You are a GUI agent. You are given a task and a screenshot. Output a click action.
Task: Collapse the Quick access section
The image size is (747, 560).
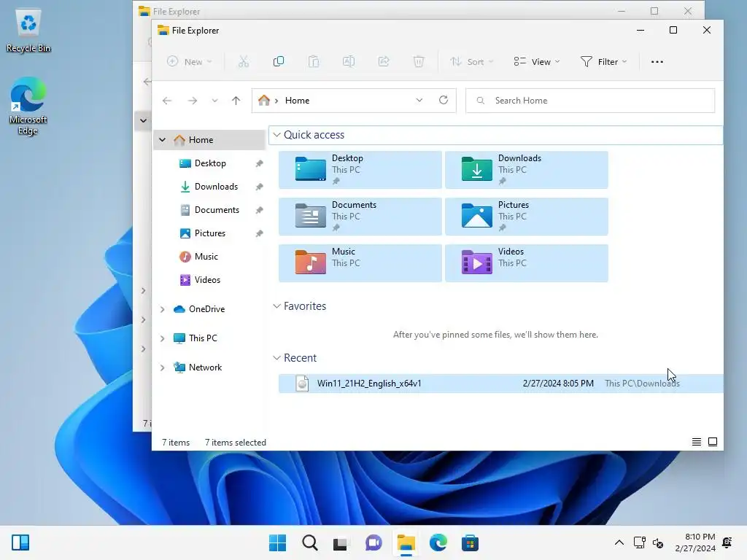tap(276, 135)
